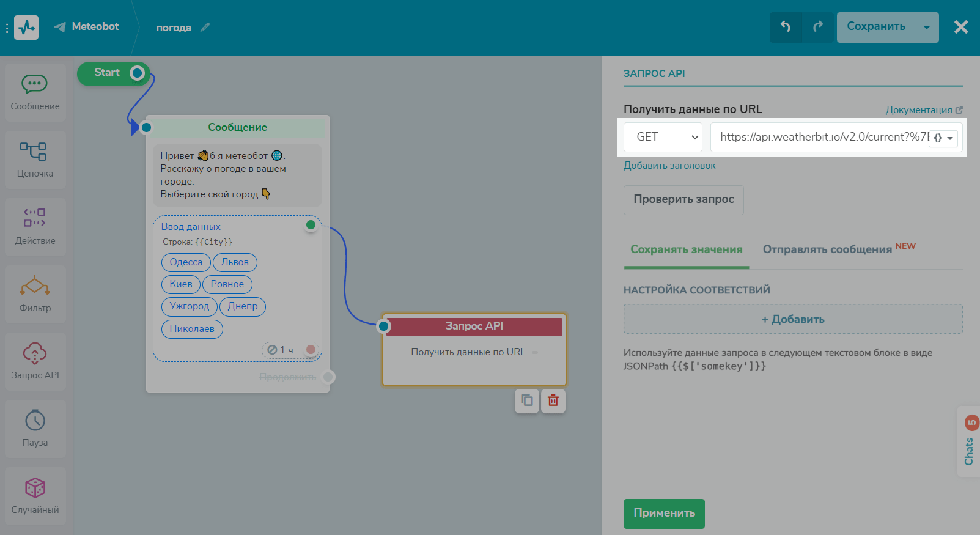Open the Сохранить dropdown arrow
980x535 pixels.
(927, 28)
